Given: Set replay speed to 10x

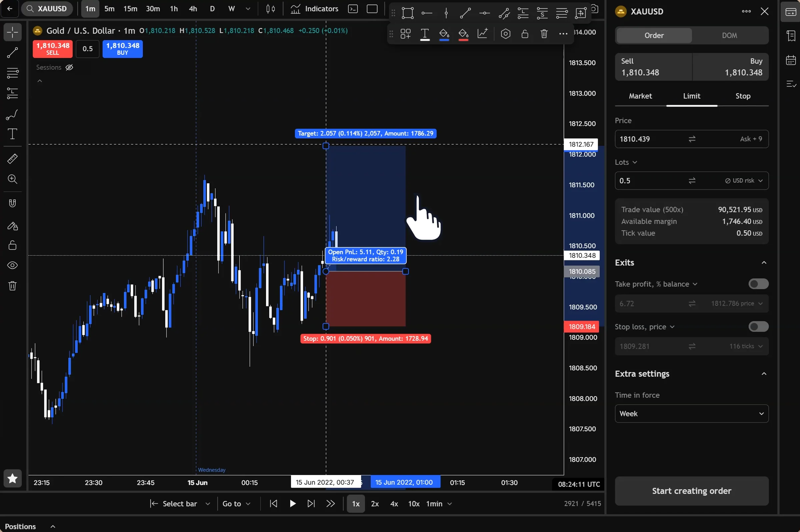Looking at the screenshot, I should click(x=414, y=504).
